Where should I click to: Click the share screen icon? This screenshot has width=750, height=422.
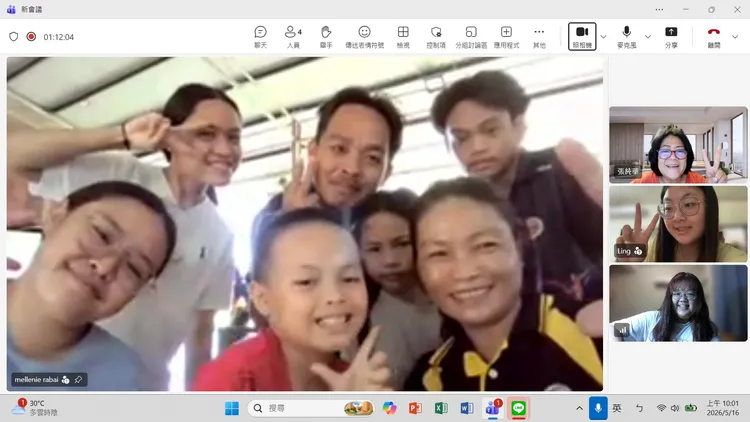click(x=671, y=37)
